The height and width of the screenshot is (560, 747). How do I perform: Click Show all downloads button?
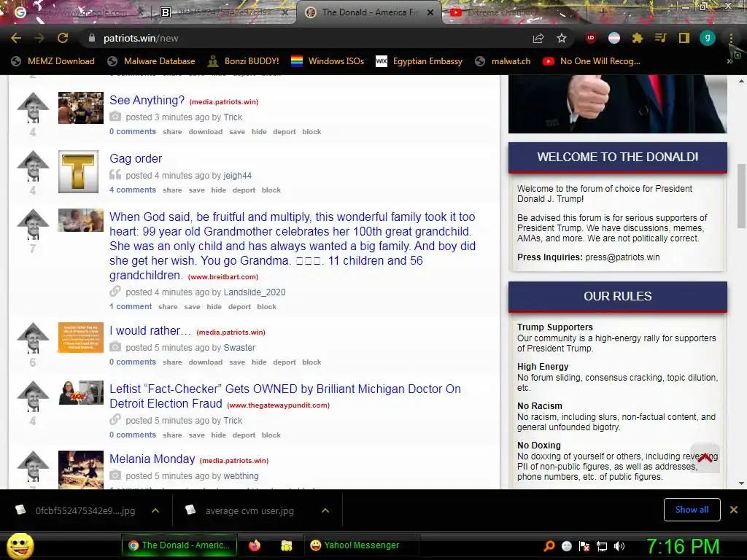(x=692, y=510)
